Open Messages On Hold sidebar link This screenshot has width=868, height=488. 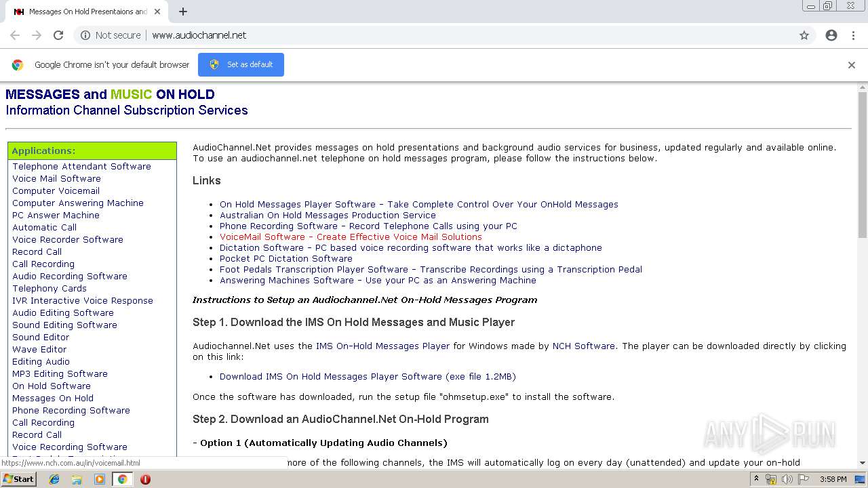53,398
